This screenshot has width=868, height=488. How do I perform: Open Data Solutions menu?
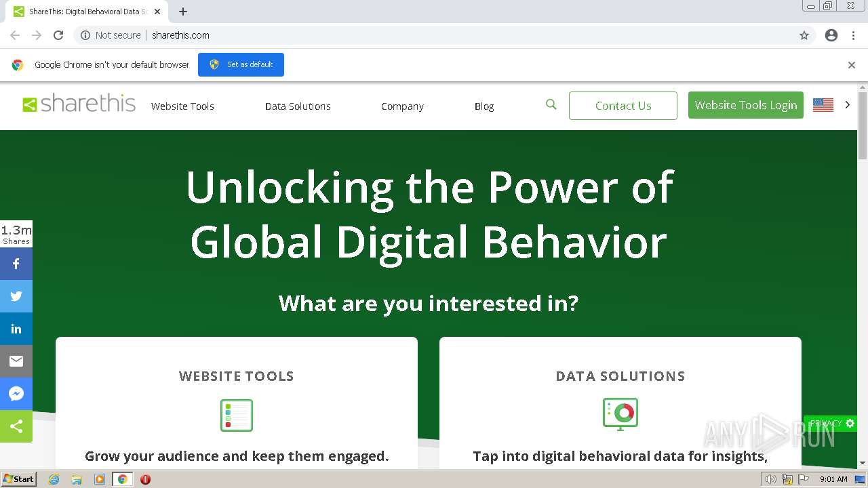[298, 106]
